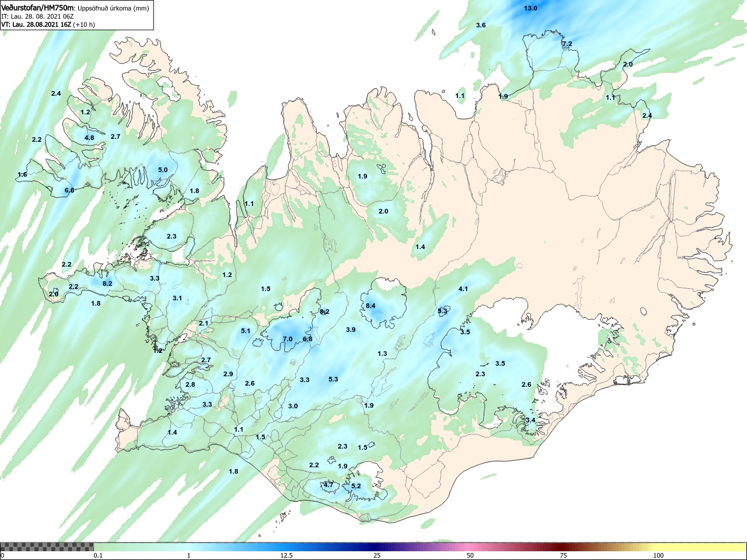Pick the 5.1 precipitation label
Screen dimensions: 747x560
click(246, 331)
